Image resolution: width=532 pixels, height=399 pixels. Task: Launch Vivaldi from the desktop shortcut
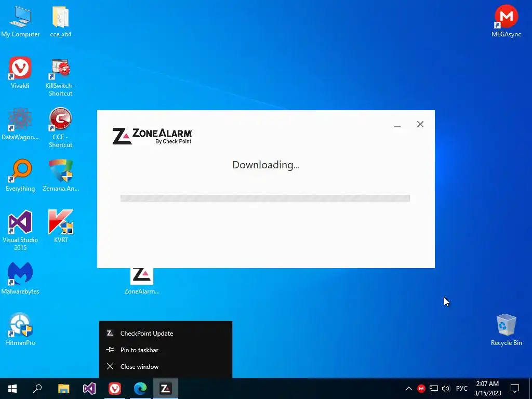click(x=20, y=73)
